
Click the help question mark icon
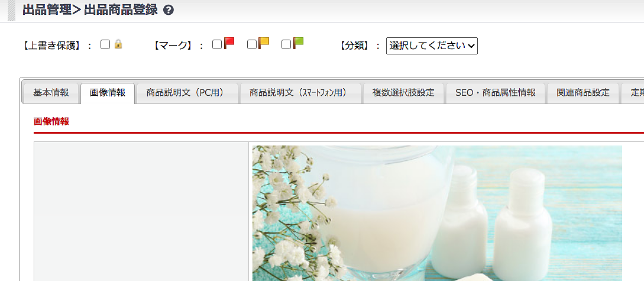(x=169, y=10)
